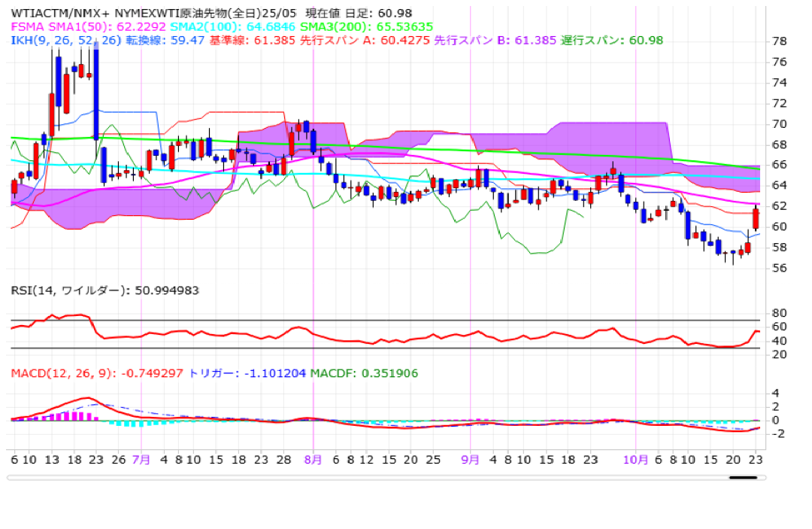Select the 10月 marker on the date axis

tap(636, 458)
